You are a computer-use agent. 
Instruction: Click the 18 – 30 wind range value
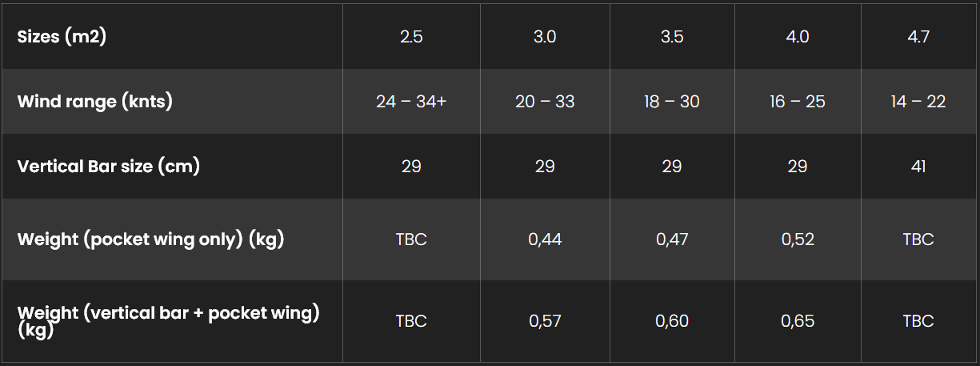(x=672, y=102)
